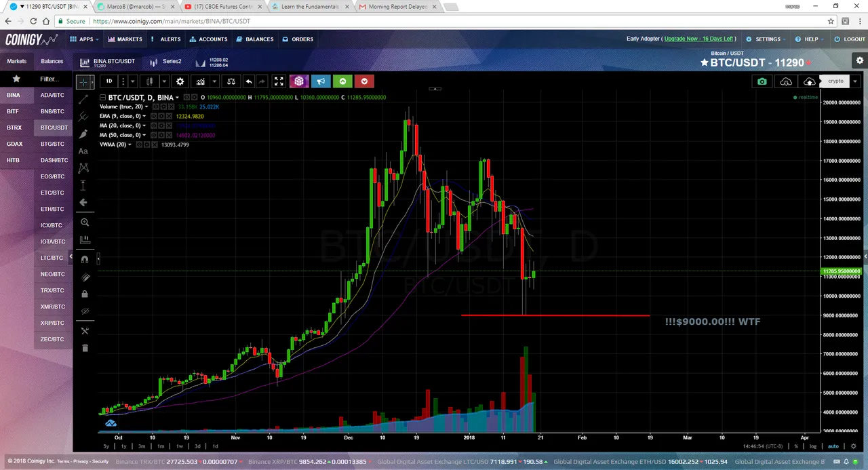Expand the MA (50, close, 0) indicator menu
Screen dimensions: 868x470
tap(145, 135)
